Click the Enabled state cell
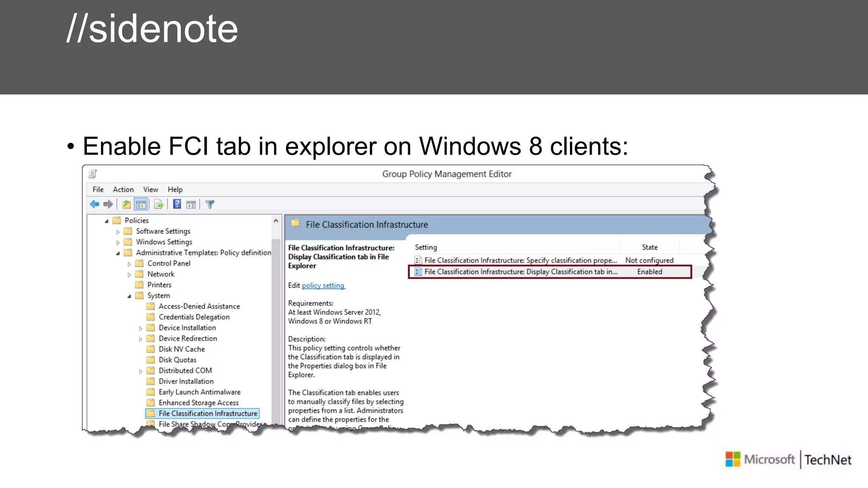Screen dimensions: 868x488 (650, 272)
